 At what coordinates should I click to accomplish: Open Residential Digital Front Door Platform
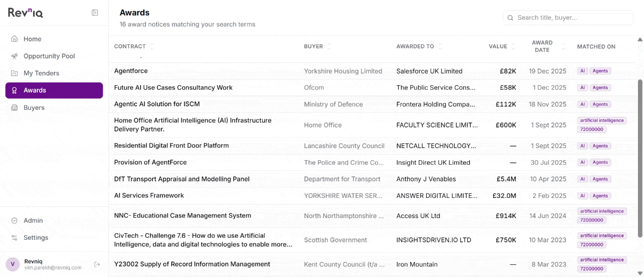point(171,146)
